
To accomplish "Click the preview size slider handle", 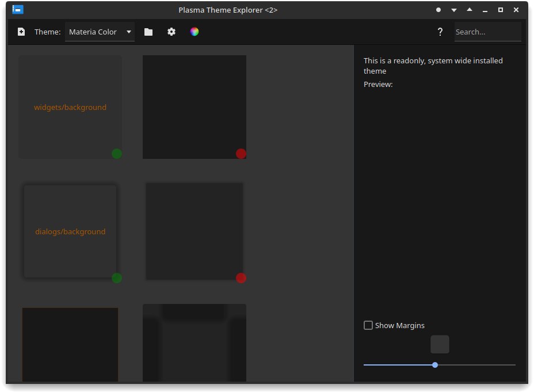I will [435, 365].
